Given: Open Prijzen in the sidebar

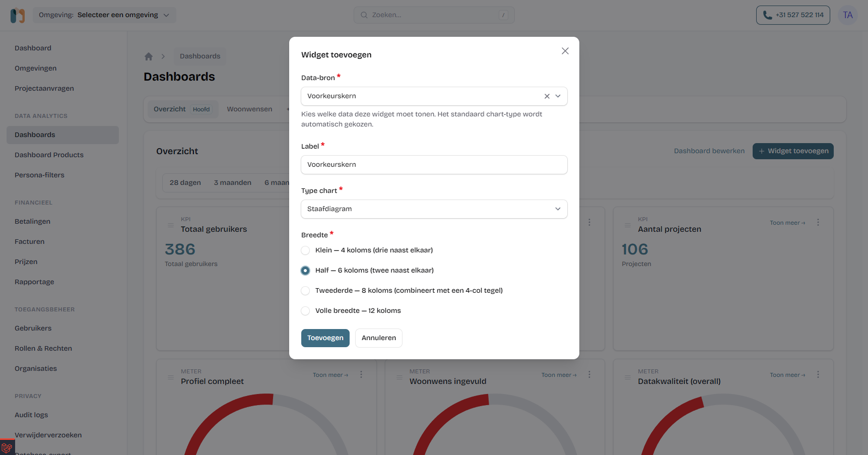Looking at the screenshot, I should [x=26, y=262].
